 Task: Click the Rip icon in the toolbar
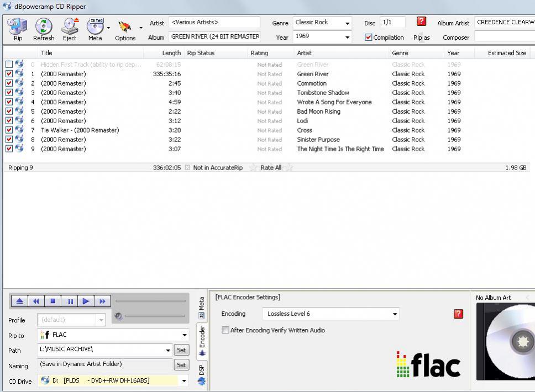click(x=18, y=27)
